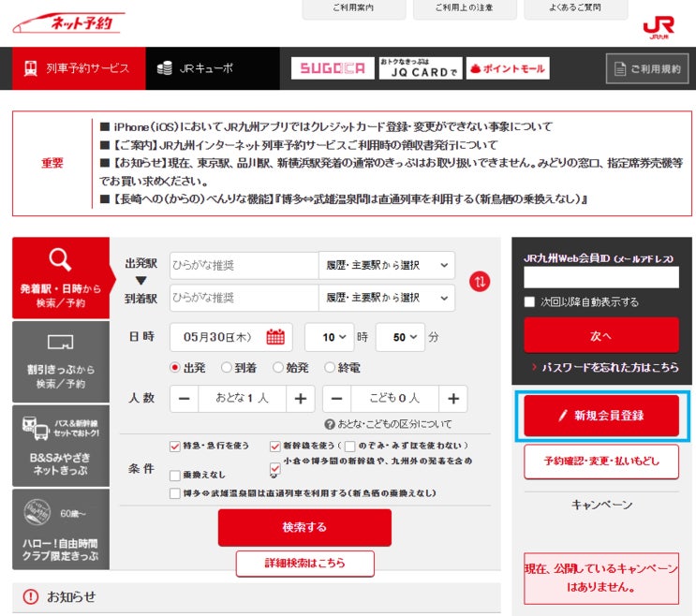Open iPhone(iOS) credit card notice link
The width and height of the screenshot is (696, 616).
(333, 126)
